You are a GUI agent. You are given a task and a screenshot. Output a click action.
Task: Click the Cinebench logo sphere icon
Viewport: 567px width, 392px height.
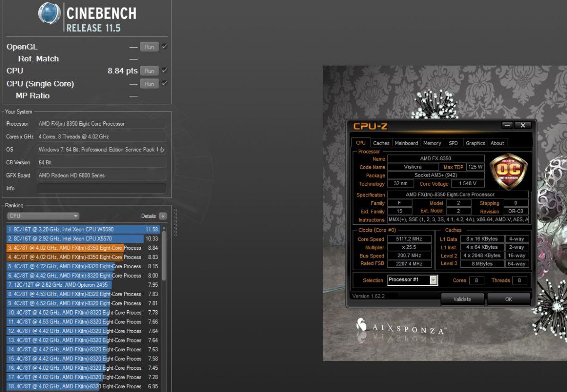click(x=50, y=14)
